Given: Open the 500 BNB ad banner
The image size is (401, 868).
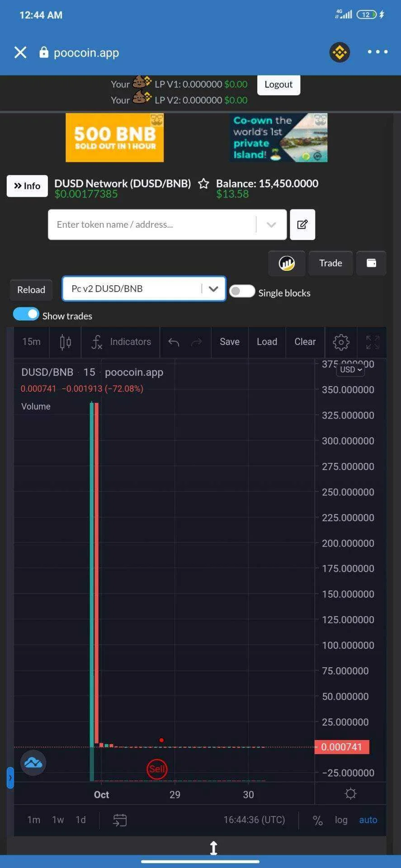Looking at the screenshot, I should click(114, 137).
